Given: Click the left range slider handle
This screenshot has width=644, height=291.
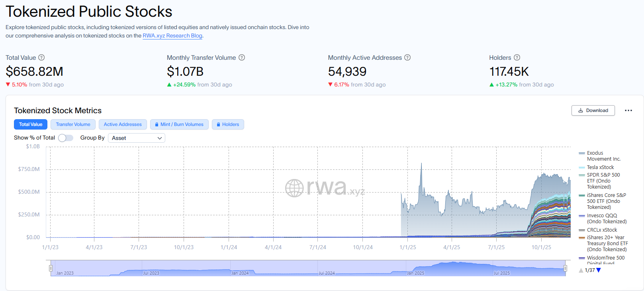Looking at the screenshot, I should (x=51, y=268).
